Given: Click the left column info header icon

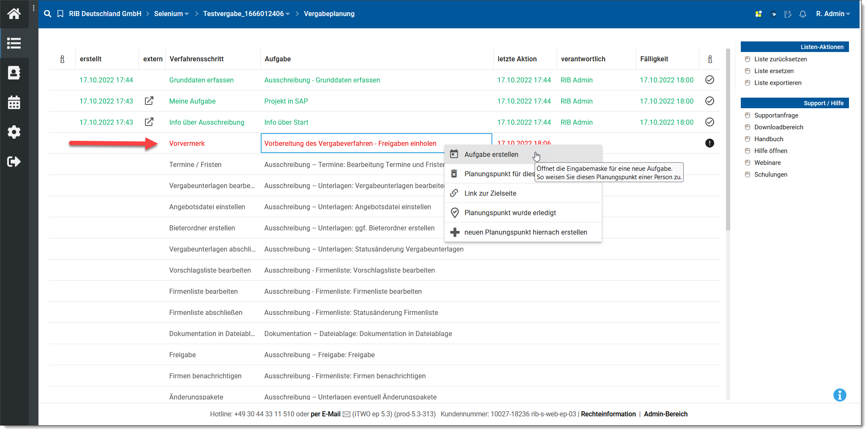Looking at the screenshot, I should click(62, 59).
